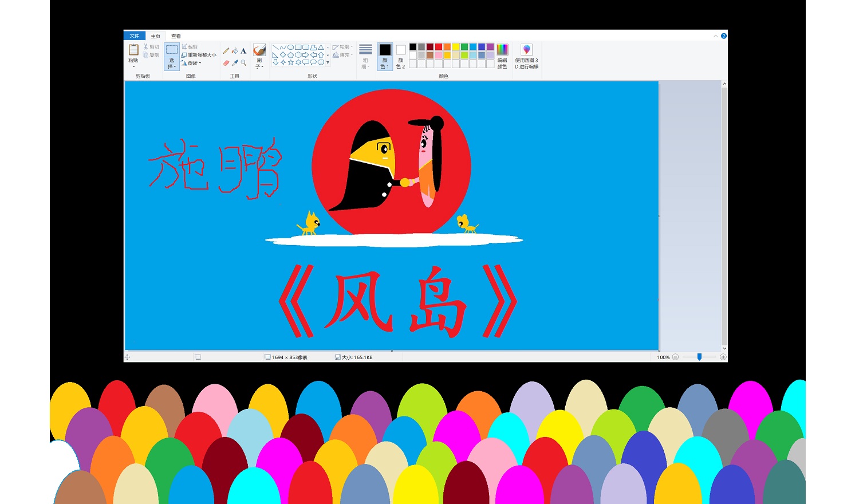The image size is (859, 504).
Task: Click the vertical scrollbar down arrow
Action: 724,348
